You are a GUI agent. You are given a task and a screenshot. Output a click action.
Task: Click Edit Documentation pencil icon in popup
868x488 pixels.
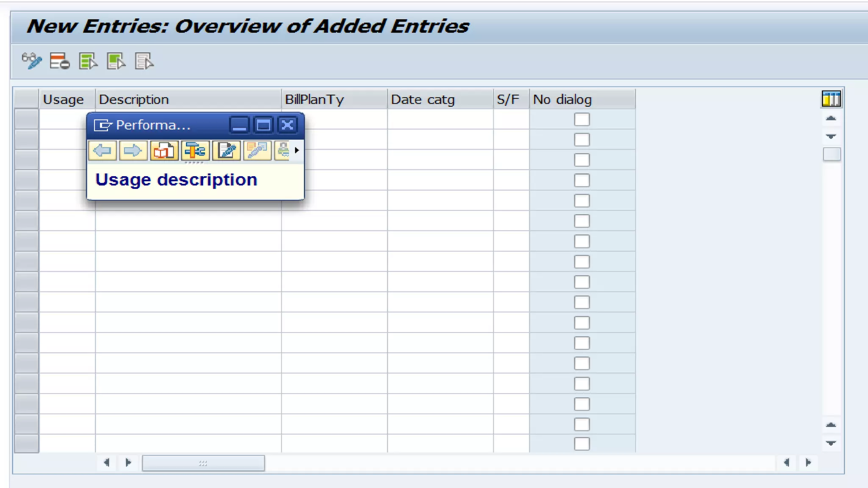pyautogui.click(x=226, y=150)
